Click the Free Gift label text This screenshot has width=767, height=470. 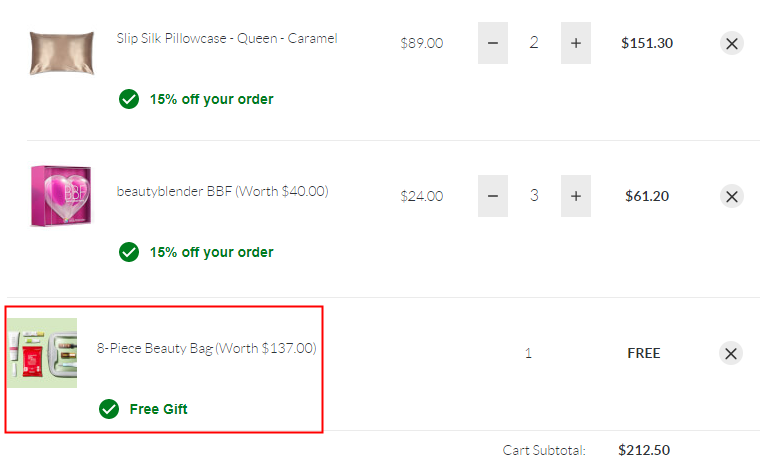tap(158, 409)
